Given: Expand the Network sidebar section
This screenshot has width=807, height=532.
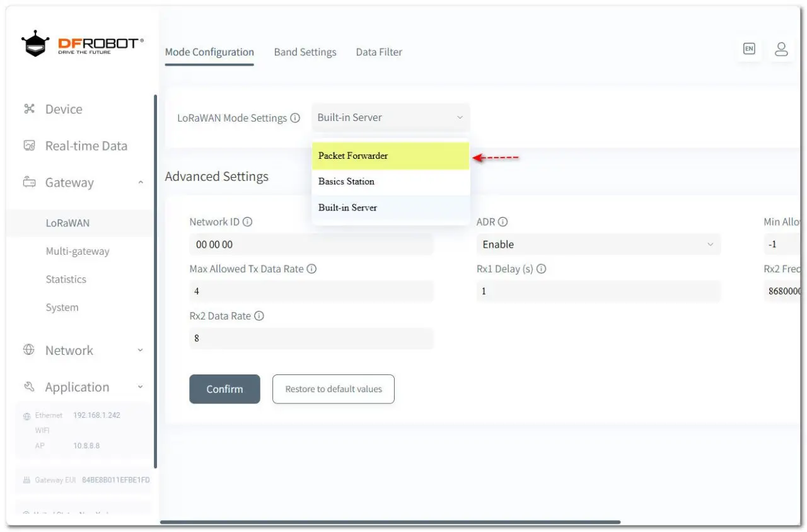Looking at the screenshot, I should pyautogui.click(x=140, y=350).
